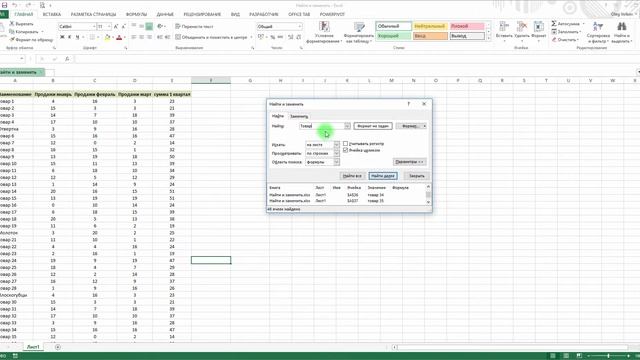Click the Параметры << button

point(409,162)
